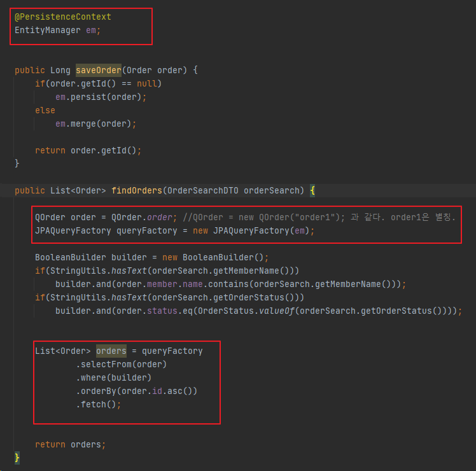
Task: Click the builder.and line with OrderStatus.valueOf
Action: 258,311
